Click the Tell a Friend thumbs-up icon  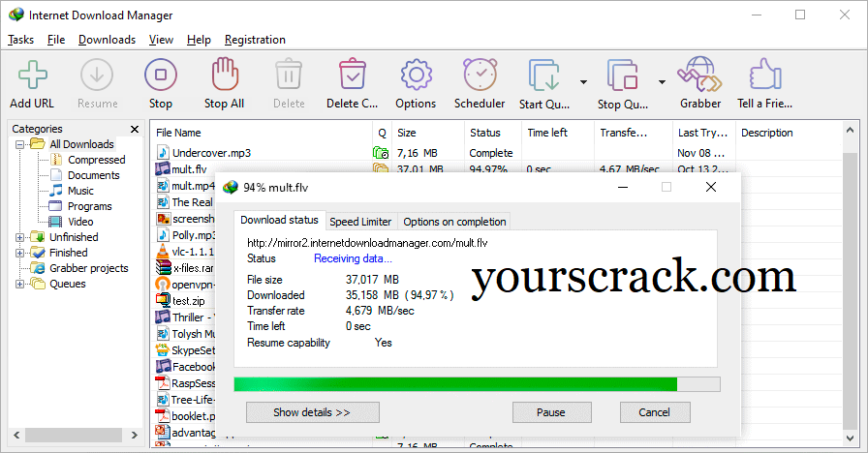(765, 74)
